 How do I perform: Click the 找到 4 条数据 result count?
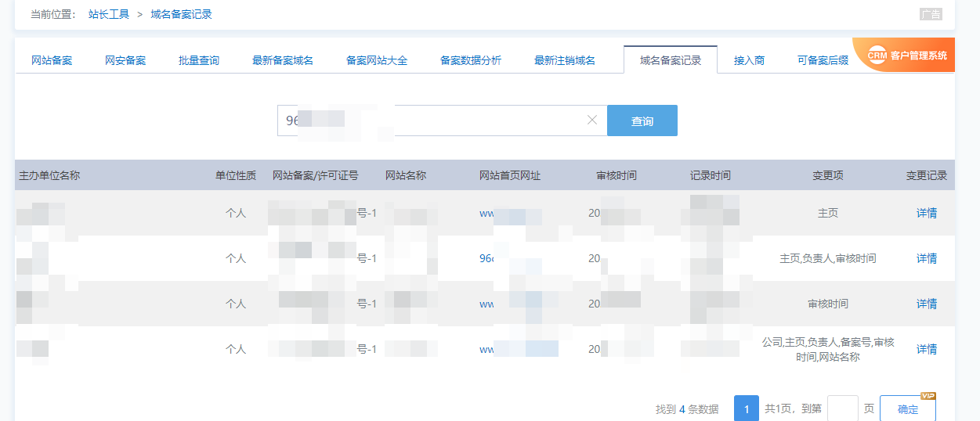(x=687, y=409)
